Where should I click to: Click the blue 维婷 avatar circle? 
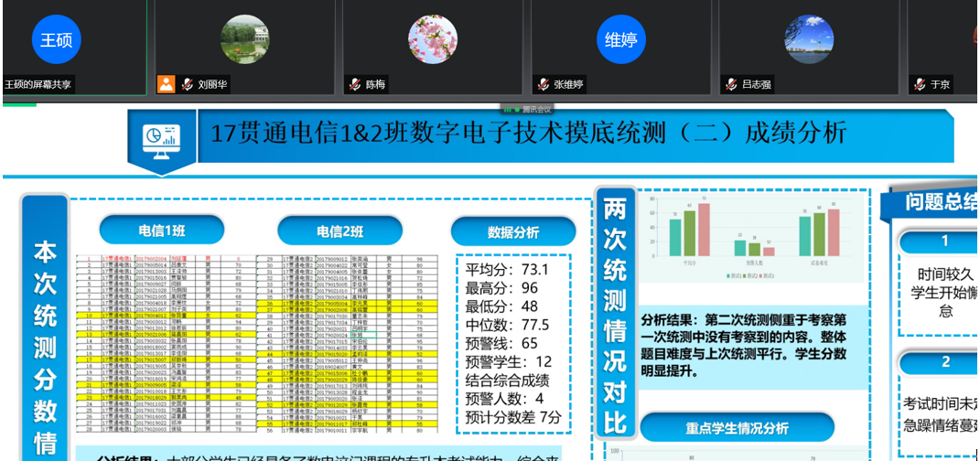click(621, 39)
